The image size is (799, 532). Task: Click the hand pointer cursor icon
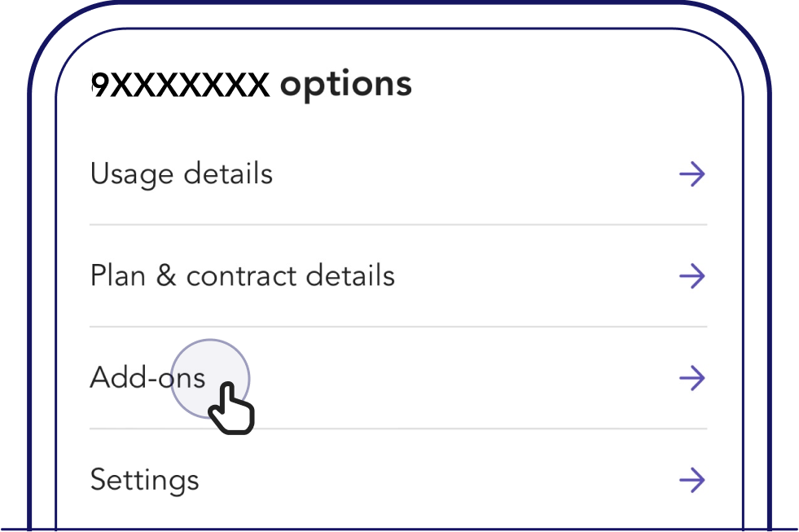click(x=230, y=407)
